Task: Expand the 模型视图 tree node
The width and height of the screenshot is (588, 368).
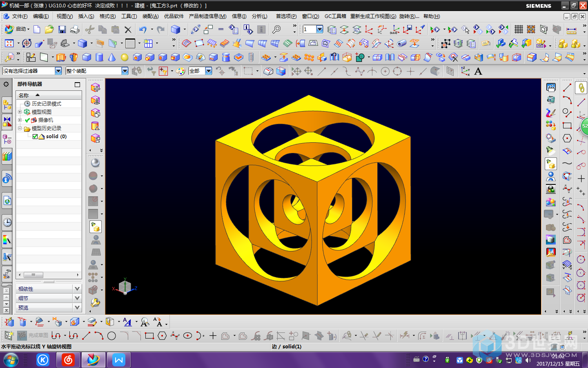Action: click(x=20, y=112)
